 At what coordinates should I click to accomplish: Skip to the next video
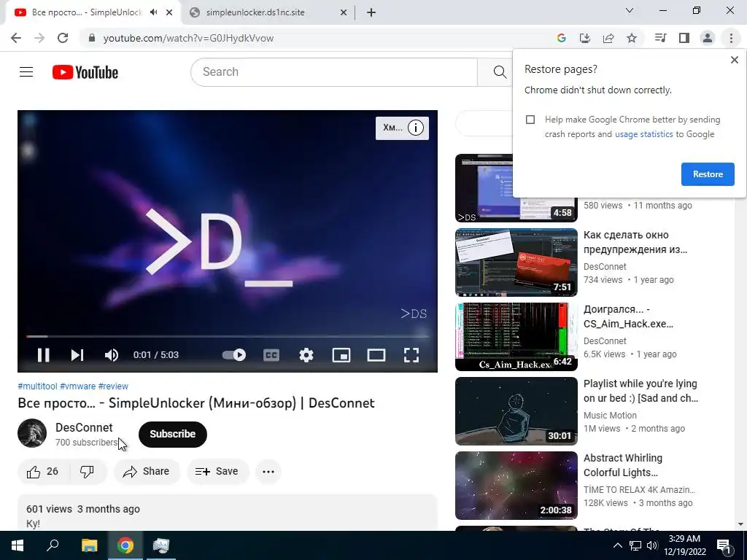[x=77, y=355]
